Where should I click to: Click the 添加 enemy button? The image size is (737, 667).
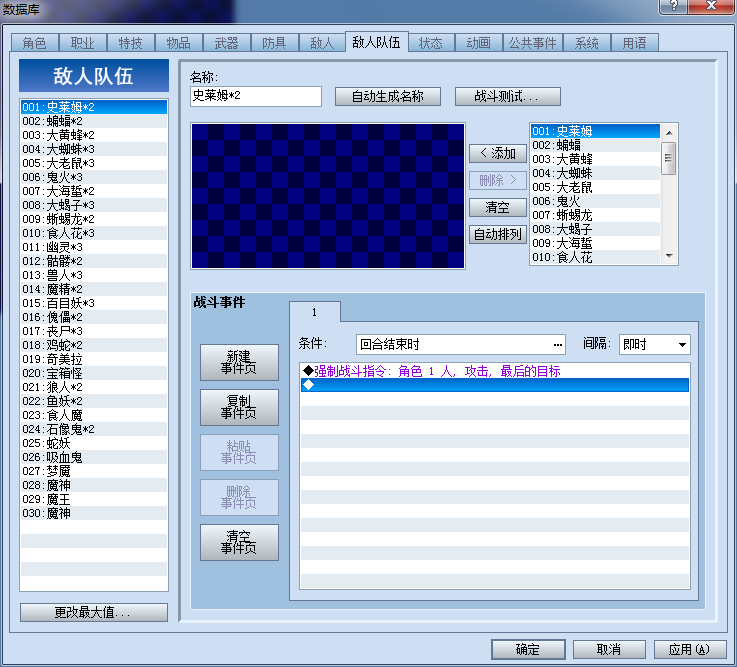498,153
